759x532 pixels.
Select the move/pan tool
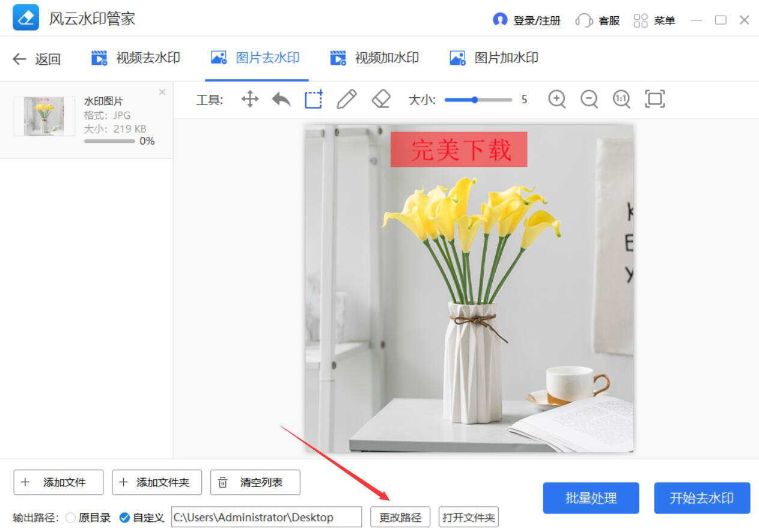coord(250,99)
